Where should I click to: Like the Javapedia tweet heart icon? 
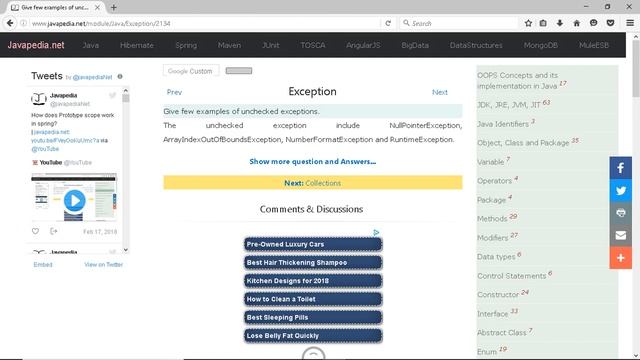point(36,231)
